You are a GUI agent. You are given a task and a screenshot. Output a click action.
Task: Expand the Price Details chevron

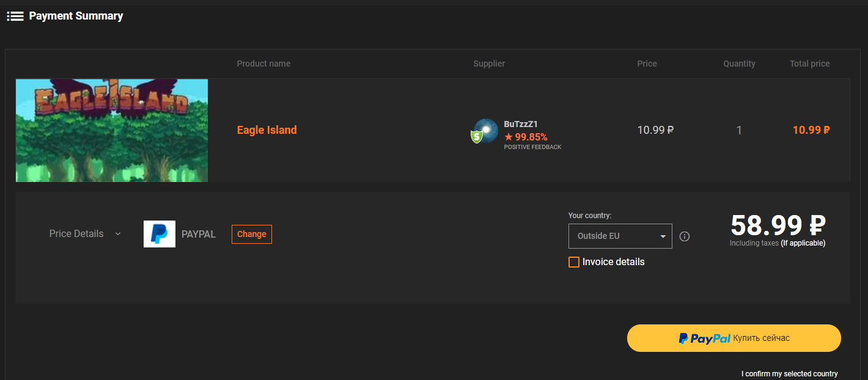[x=118, y=234]
